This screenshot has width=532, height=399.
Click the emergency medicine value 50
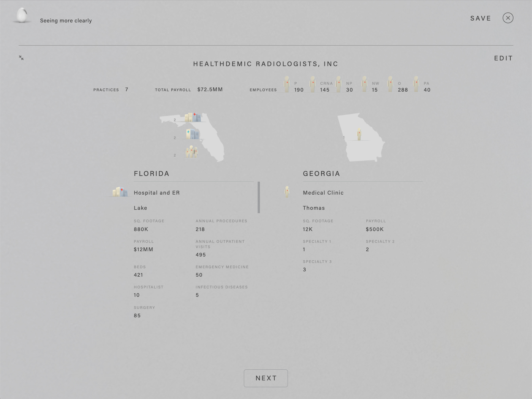coord(199,275)
